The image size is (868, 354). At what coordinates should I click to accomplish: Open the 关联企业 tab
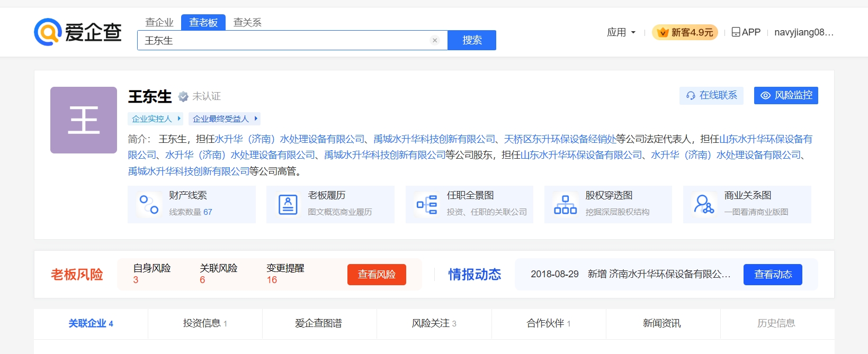click(91, 323)
